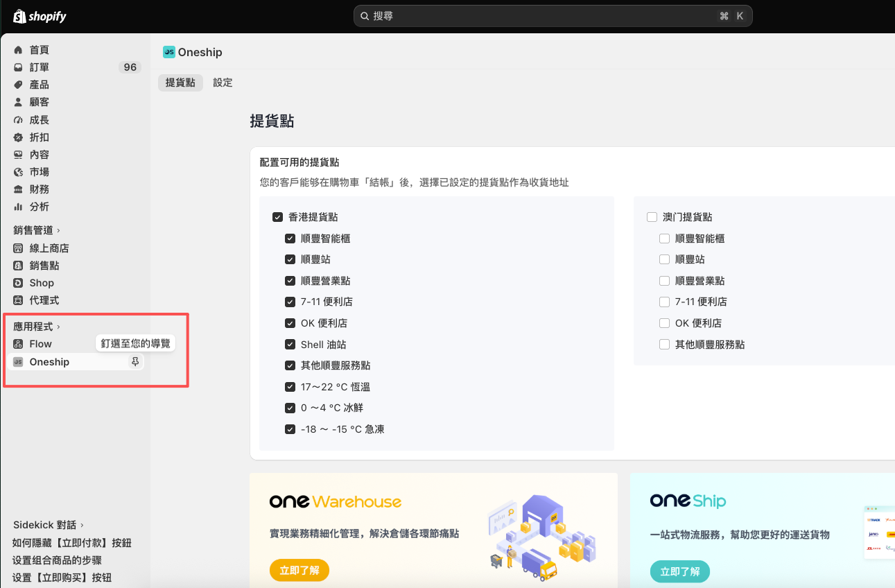Check Macau OK 便利店 checkbox
This screenshot has height=588, width=895.
click(x=664, y=323)
